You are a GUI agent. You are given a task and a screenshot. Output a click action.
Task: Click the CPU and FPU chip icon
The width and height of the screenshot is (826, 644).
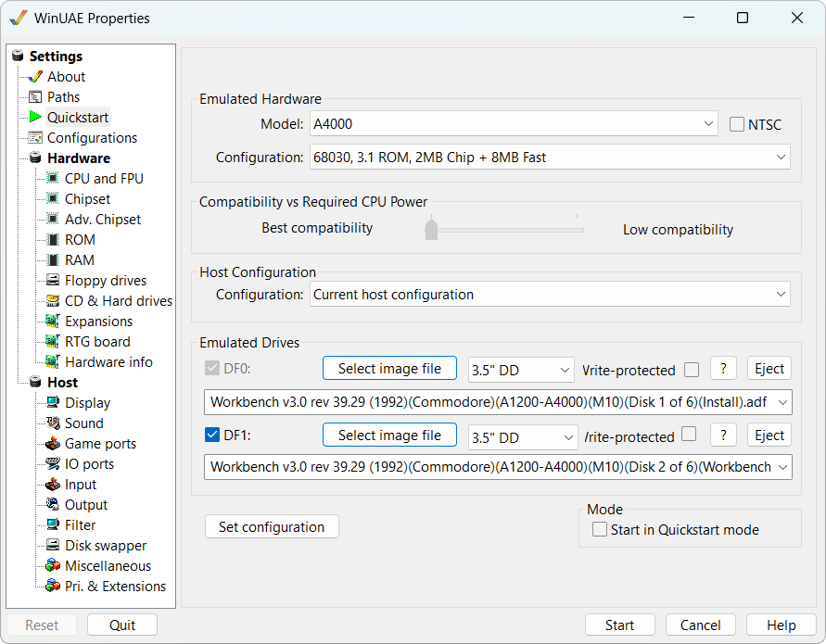point(53,179)
